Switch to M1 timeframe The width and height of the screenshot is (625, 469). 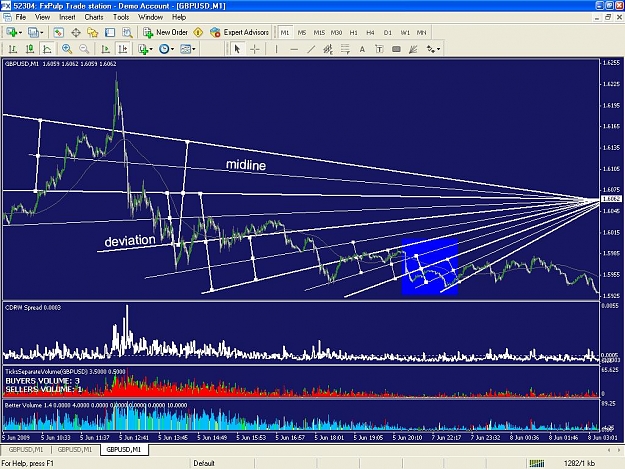(285, 33)
